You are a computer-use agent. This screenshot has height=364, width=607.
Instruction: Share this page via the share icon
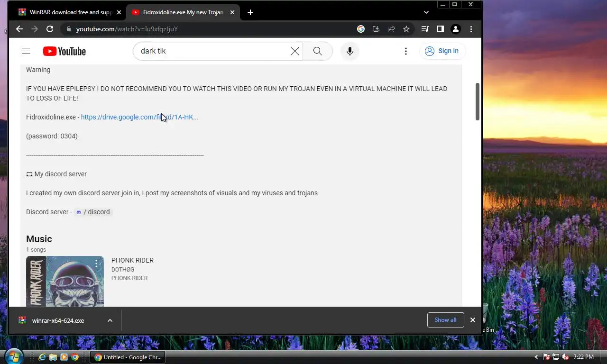[391, 29]
